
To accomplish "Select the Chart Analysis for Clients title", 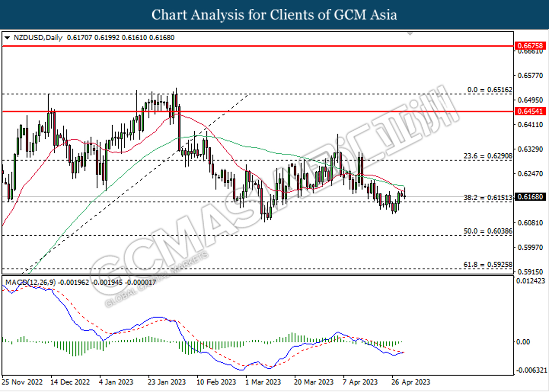I will (x=274, y=15).
